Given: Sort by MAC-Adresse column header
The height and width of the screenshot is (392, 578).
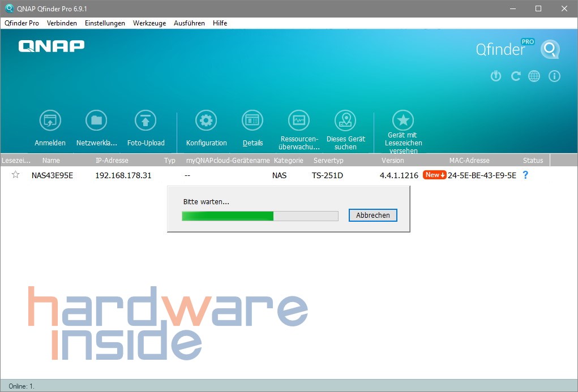Looking at the screenshot, I should pyautogui.click(x=469, y=161).
